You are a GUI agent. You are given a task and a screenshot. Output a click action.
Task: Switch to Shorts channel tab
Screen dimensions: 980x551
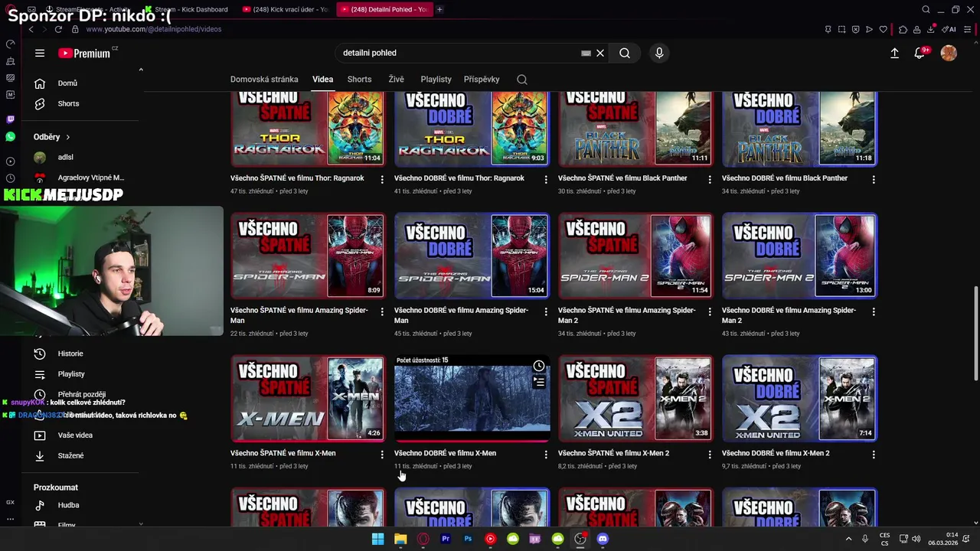359,80
